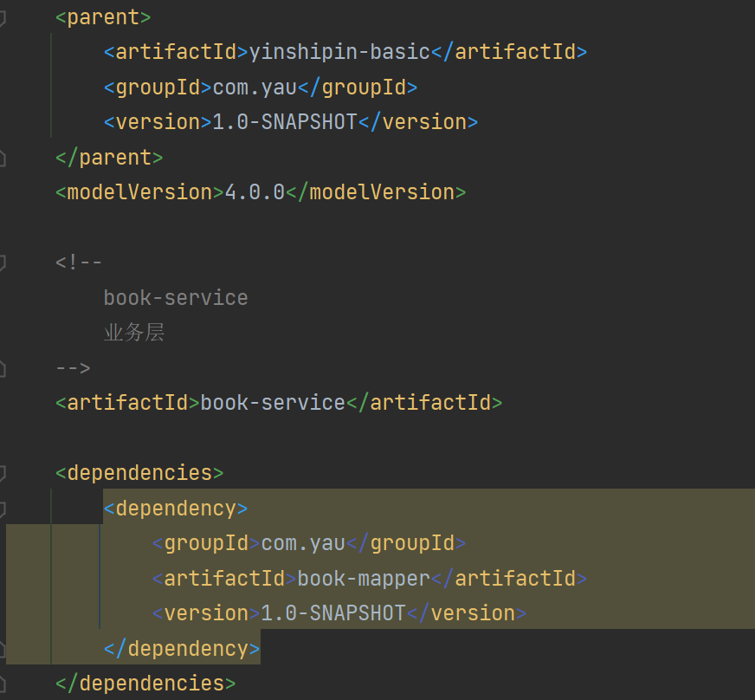Click the opening dependencies tag name
The image size is (755, 700).
pos(139,473)
